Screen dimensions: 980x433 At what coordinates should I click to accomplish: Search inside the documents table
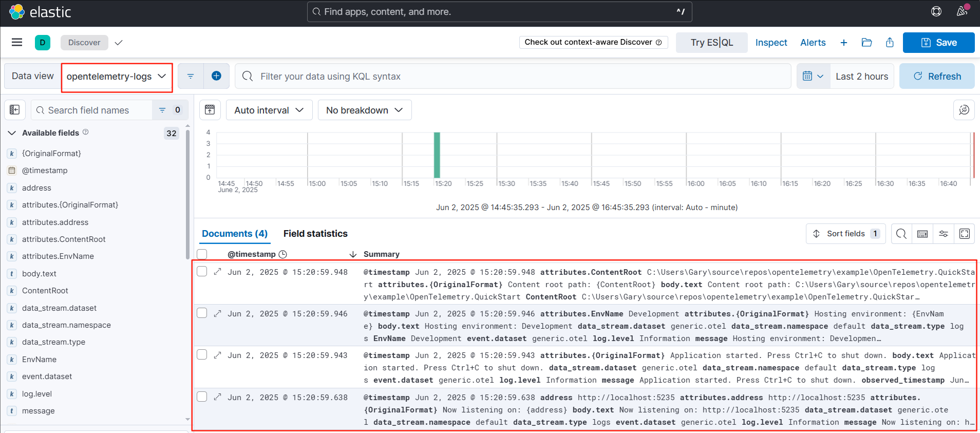(x=901, y=234)
